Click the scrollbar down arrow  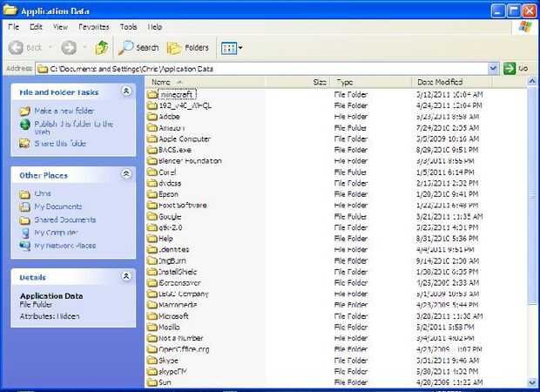(x=532, y=382)
